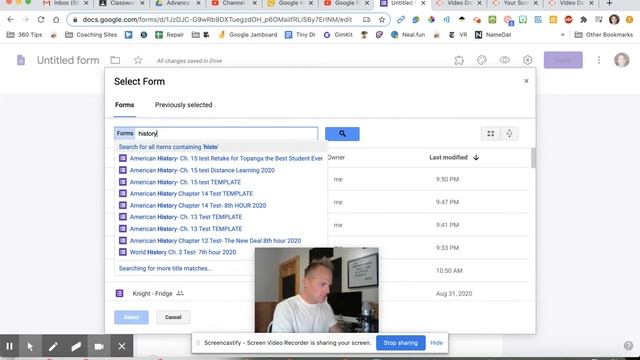Click the browser address bar

pos(216,19)
